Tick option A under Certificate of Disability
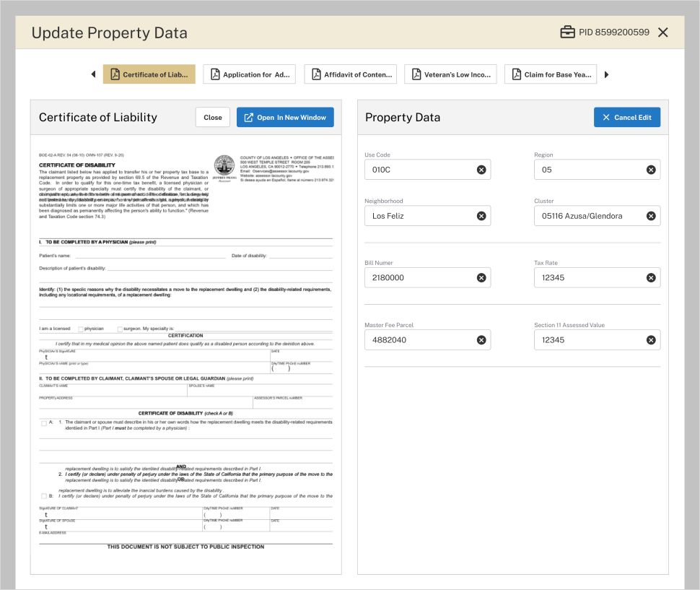The image size is (700, 590). tap(44, 422)
